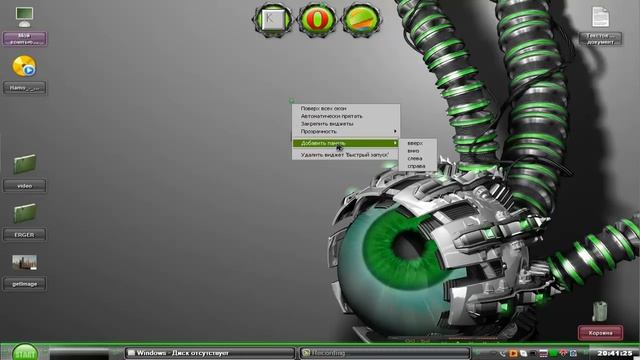
Task: Open the getImage picture thumbnail
Action: (x=24, y=262)
